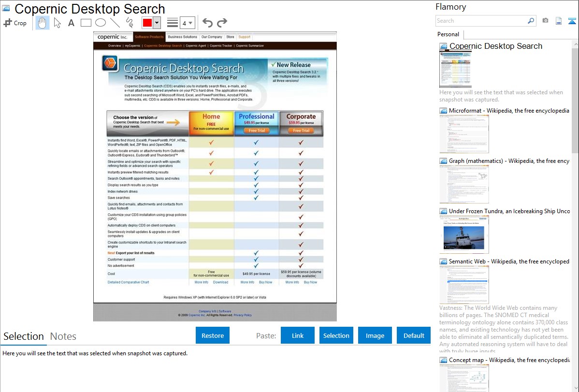Select the straight line tool
This screenshot has width=579, height=392.
(115, 23)
